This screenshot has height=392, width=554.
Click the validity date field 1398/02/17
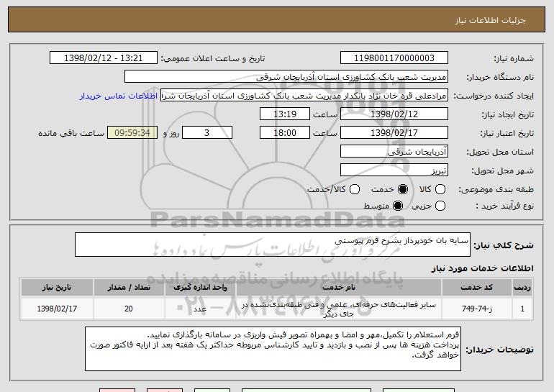pos(394,132)
